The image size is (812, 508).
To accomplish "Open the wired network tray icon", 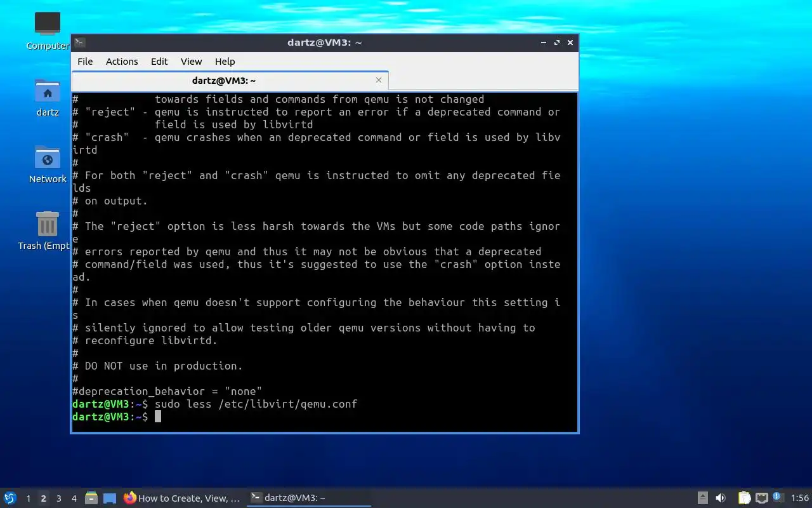I will (761, 498).
